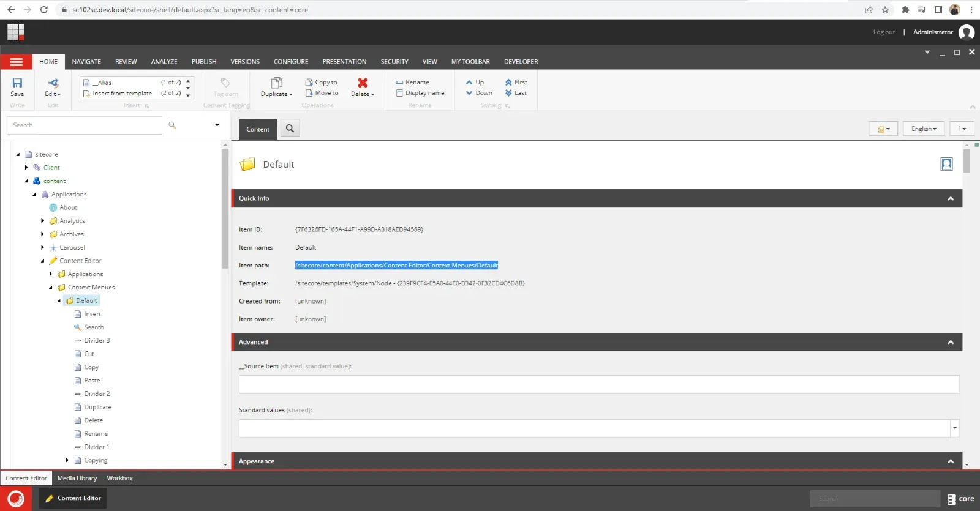The height and width of the screenshot is (511, 980).
Task: Click the red Delete icon
Action: 363,83
